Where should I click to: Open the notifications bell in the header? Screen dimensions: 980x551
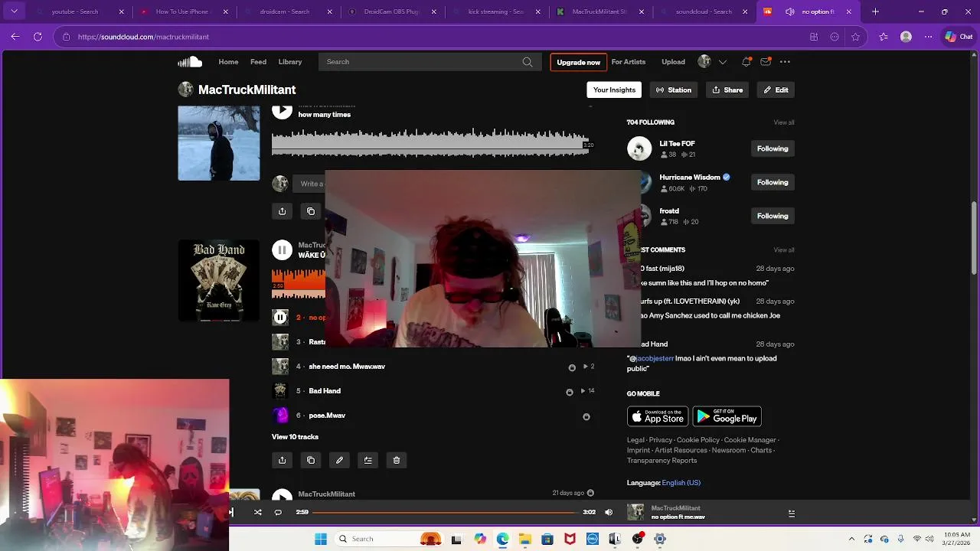(x=746, y=62)
